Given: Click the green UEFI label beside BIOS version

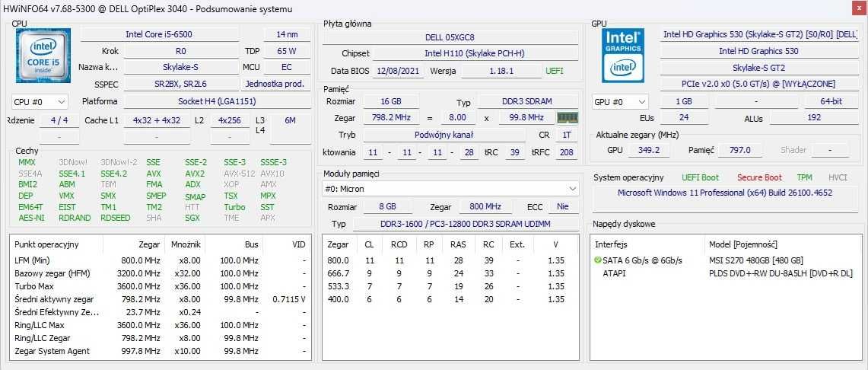Looking at the screenshot, I should (x=554, y=72).
